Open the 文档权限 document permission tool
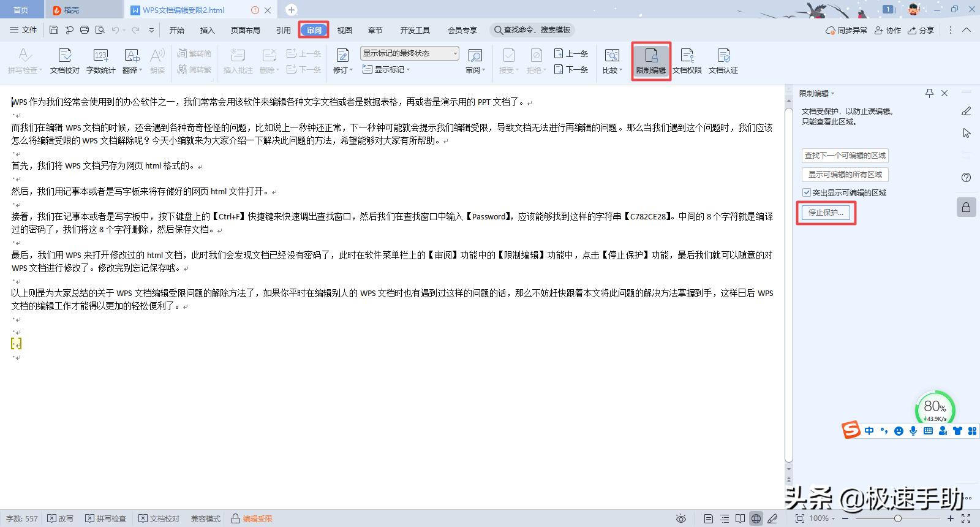 tap(687, 61)
